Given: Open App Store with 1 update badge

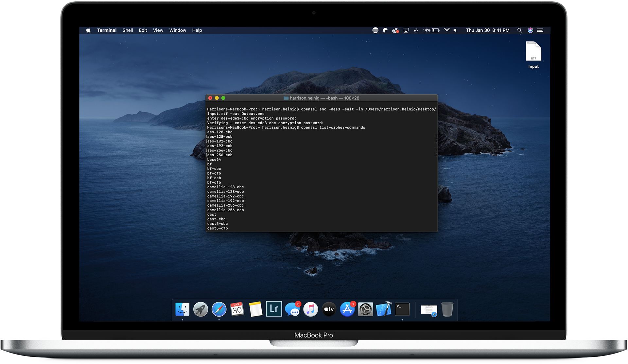Looking at the screenshot, I should 347,309.
